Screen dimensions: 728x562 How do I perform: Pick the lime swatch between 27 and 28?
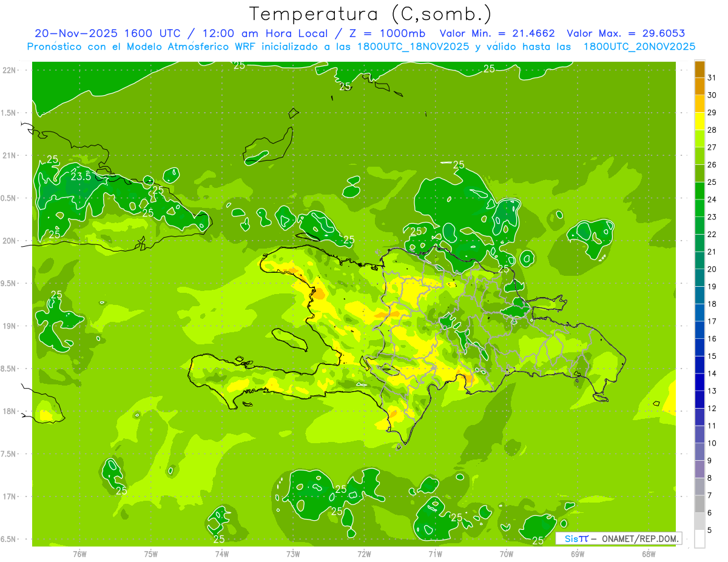699,138
